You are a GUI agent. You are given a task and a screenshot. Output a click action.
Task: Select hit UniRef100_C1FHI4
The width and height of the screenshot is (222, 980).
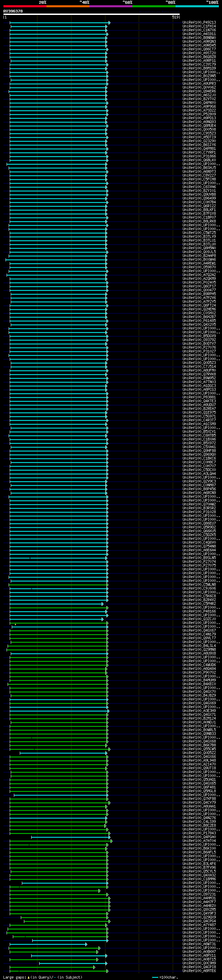click(199, 26)
